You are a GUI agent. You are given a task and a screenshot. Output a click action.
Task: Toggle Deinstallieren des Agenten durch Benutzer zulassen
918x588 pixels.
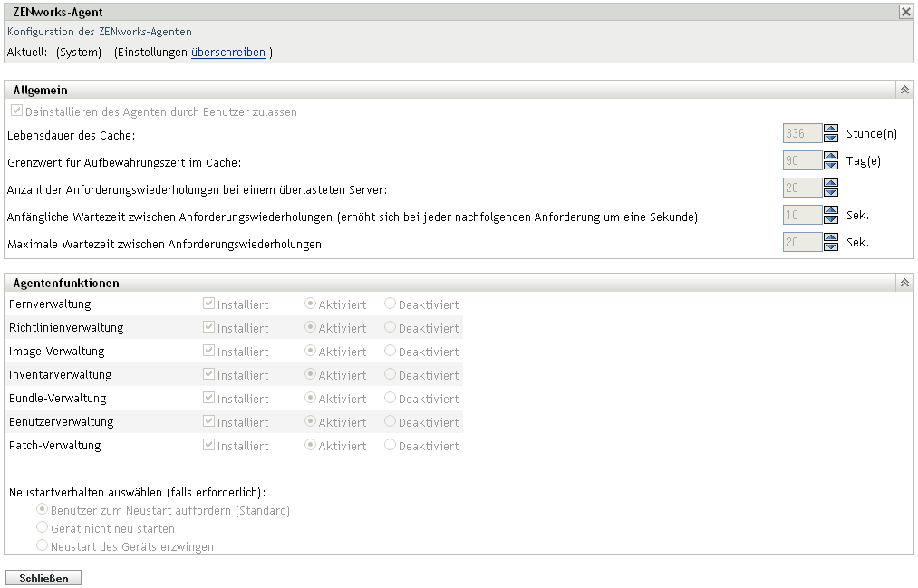(16, 110)
